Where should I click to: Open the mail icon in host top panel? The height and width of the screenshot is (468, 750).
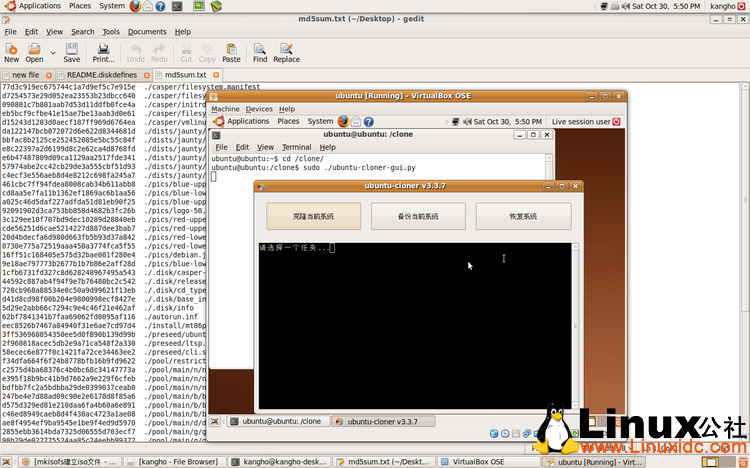(x=148, y=6)
